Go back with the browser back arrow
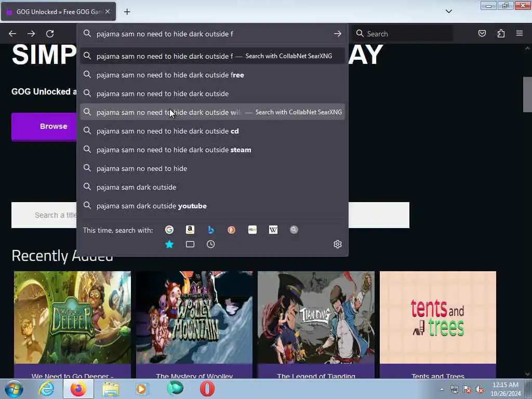 tap(12, 34)
